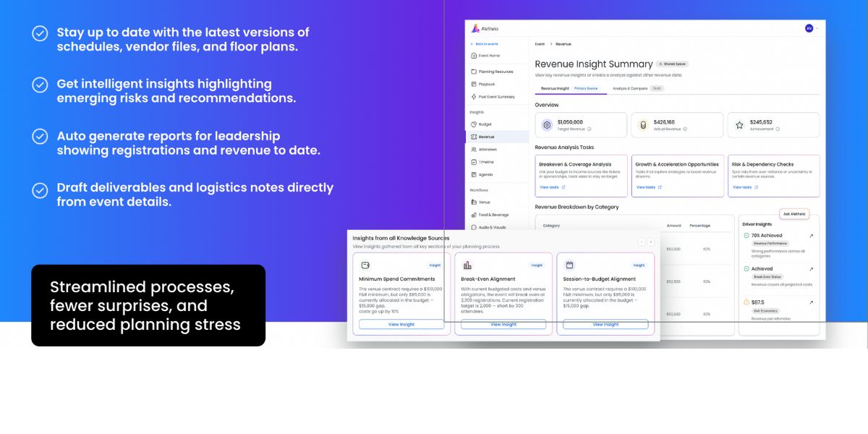The image size is (868, 434).
Task: Switch to the Analyze & Compare tab
Action: pyautogui.click(x=629, y=88)
